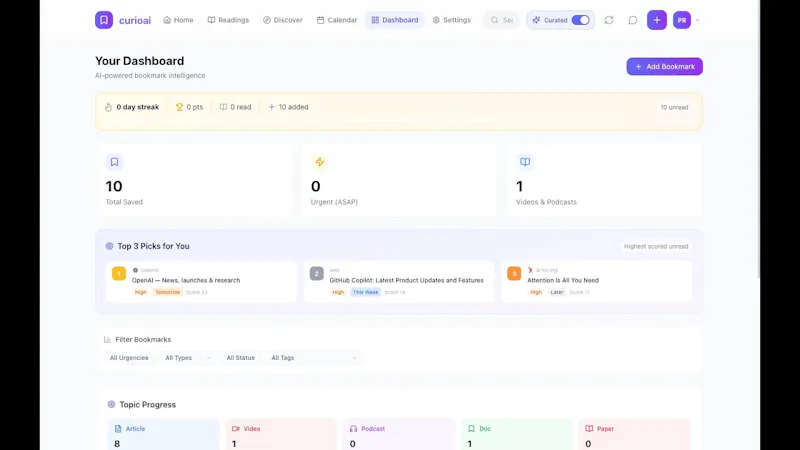Click the This Week urgency tag
800x450 pixels.
tap(366, 292)
